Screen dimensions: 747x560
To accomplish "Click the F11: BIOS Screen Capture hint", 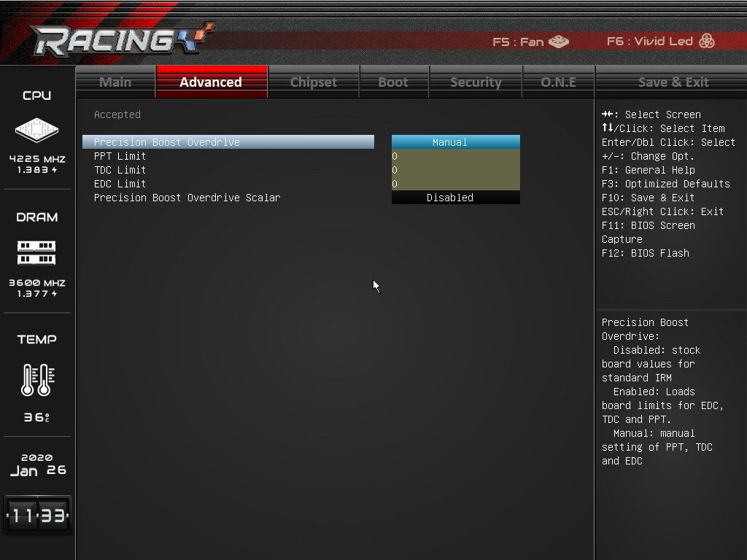I will tap(649, 233).
